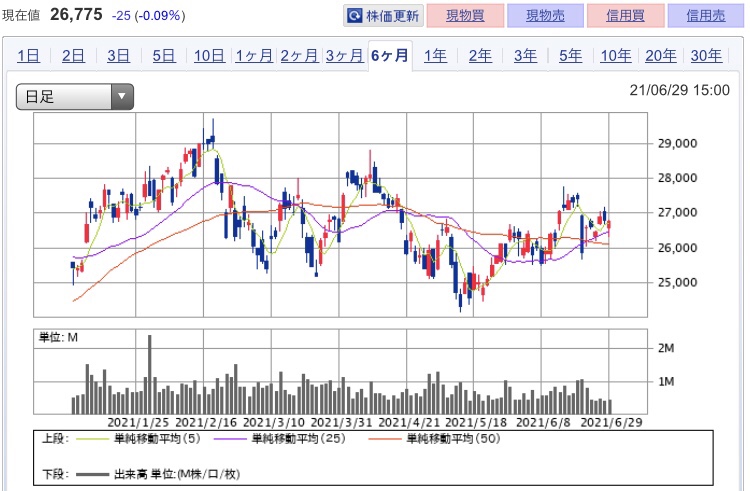This screenshot has width=750, height=491.
Task: Click the 2021/1/25 date label
Action: point(138,423)
